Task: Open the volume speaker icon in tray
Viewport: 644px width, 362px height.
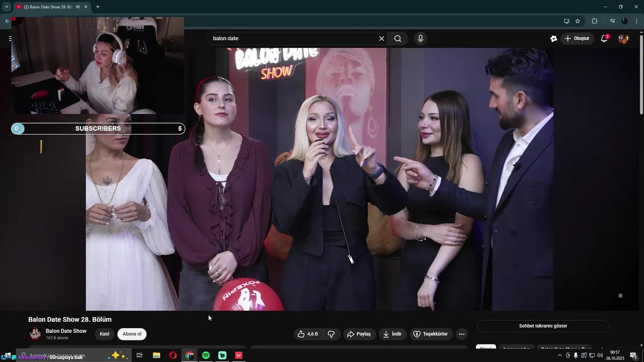Action: coord(600,355)
